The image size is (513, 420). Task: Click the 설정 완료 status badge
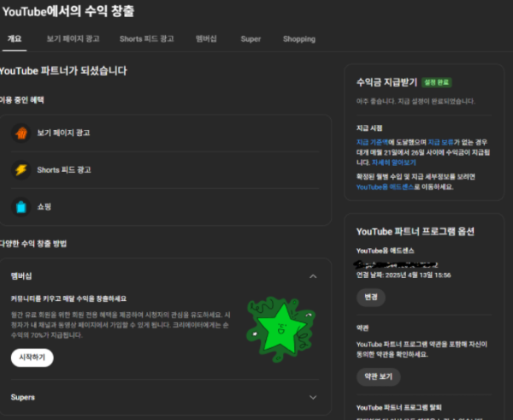(436, 83)
